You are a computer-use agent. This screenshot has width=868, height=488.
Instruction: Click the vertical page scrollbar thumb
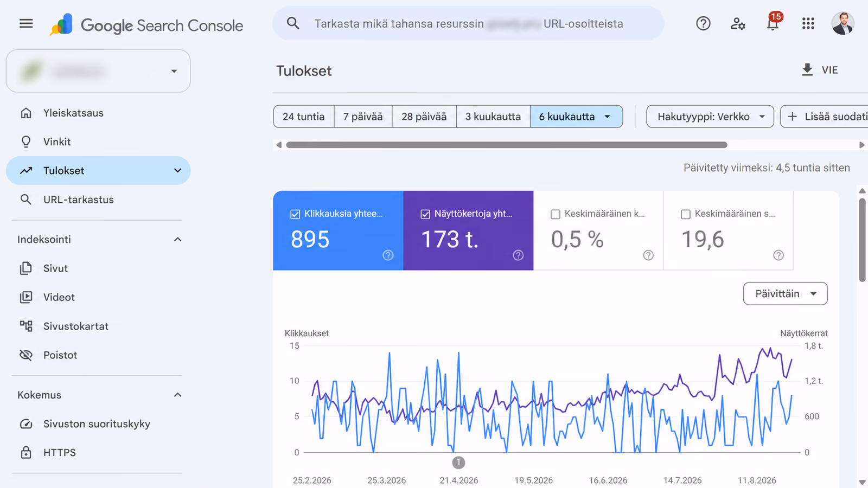[862, 240]
